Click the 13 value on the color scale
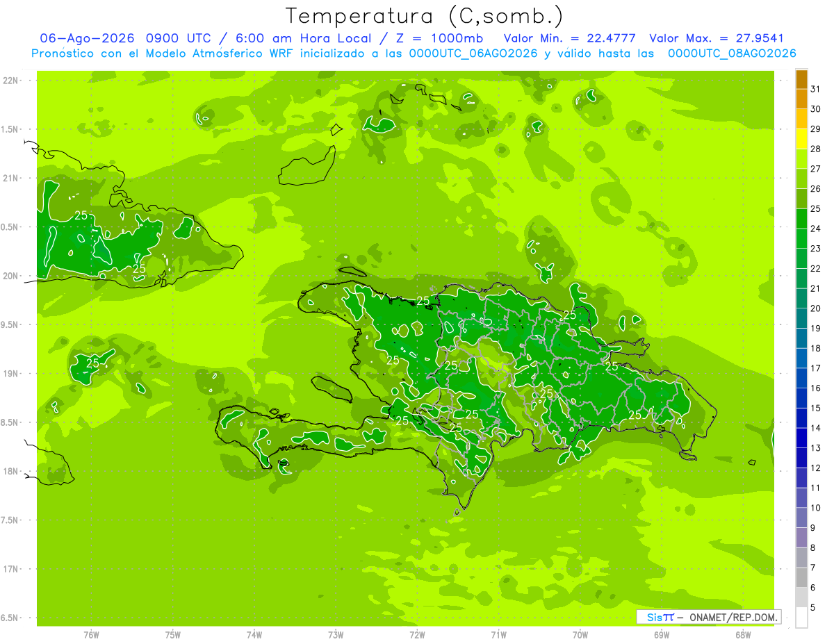 (816, 448)
